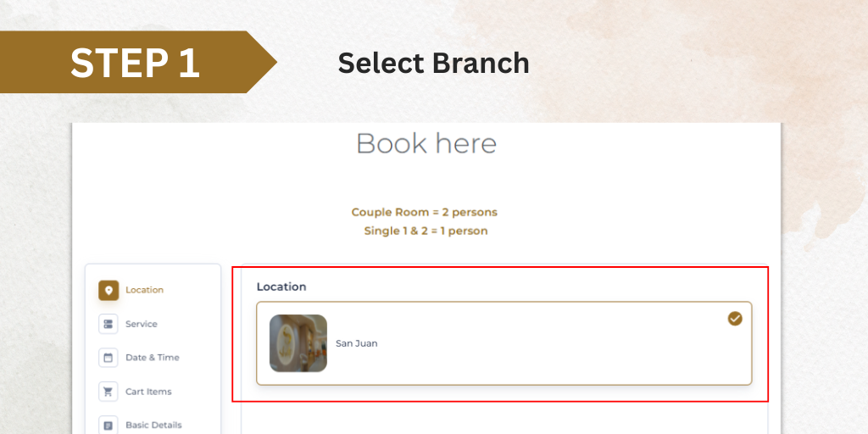This screenshot has height=434, width=868.
Task: Click the Basic Details form icon
Action: pos(108,426)
